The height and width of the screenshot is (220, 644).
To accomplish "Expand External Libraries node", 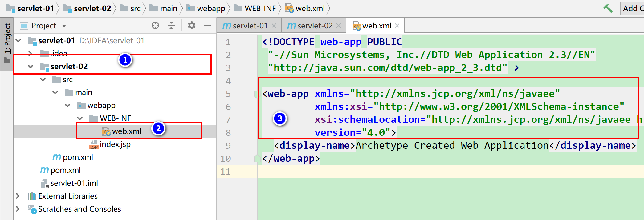I will coord(18,196).
